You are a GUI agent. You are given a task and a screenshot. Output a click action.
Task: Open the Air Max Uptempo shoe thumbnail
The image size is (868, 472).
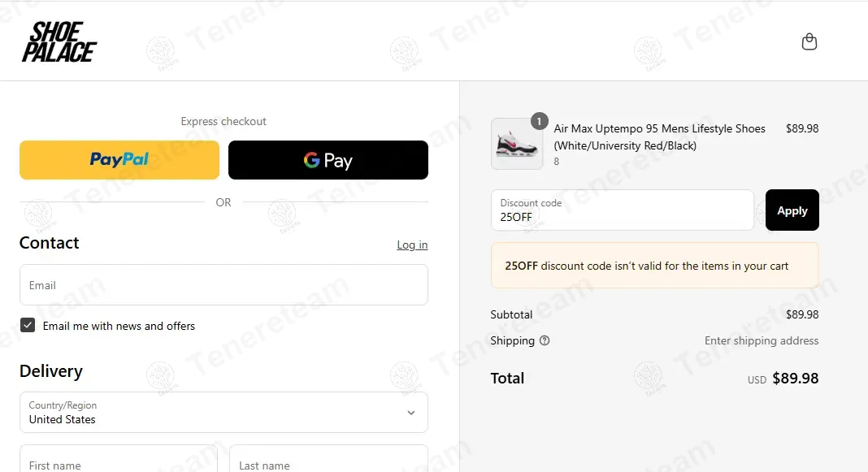[x=517, y=144]
